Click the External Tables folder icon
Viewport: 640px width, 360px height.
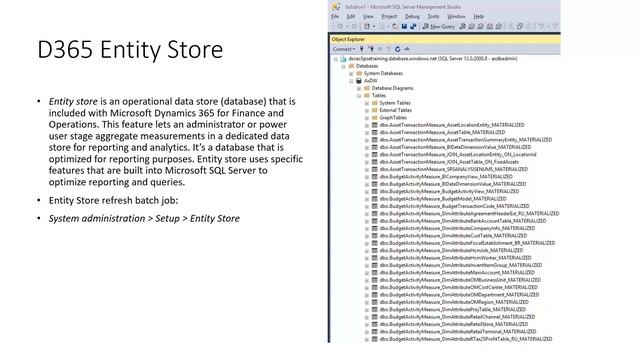click(x=375, y=110)
